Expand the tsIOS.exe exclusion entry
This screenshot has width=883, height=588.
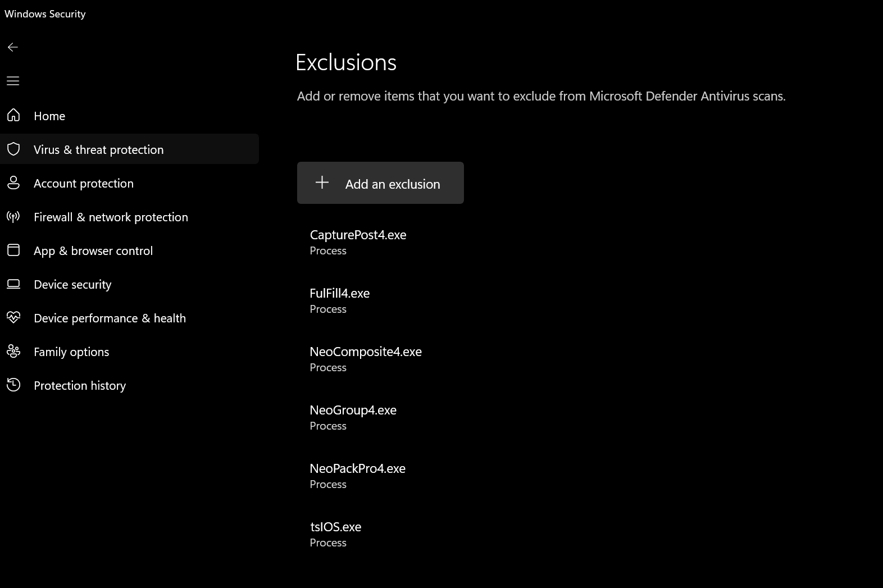tap(335, 534)
